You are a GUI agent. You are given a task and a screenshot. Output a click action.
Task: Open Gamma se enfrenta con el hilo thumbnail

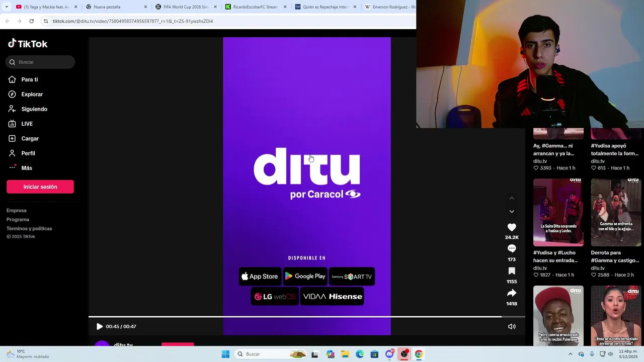616,212
